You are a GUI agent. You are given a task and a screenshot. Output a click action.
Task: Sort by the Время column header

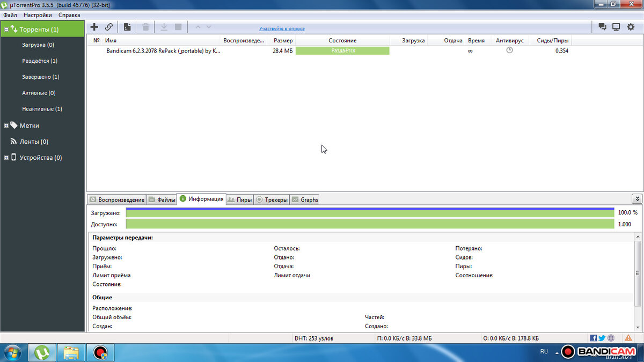tap(476, 41)
